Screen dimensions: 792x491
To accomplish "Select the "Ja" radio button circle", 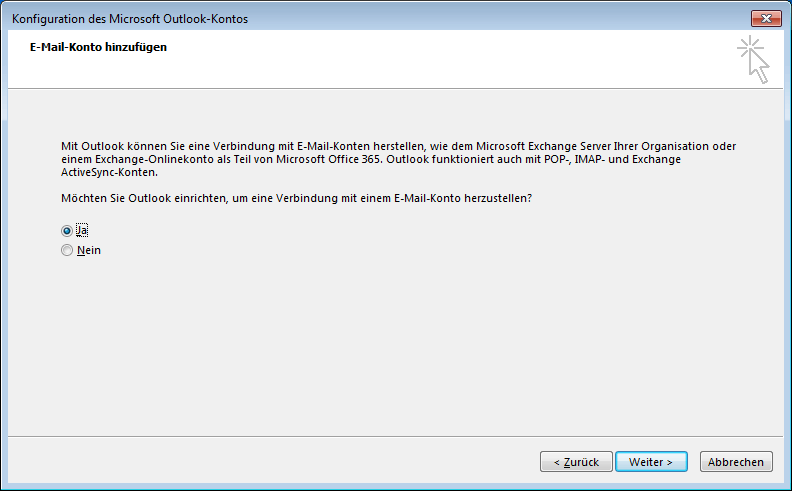I will [67, 231].
